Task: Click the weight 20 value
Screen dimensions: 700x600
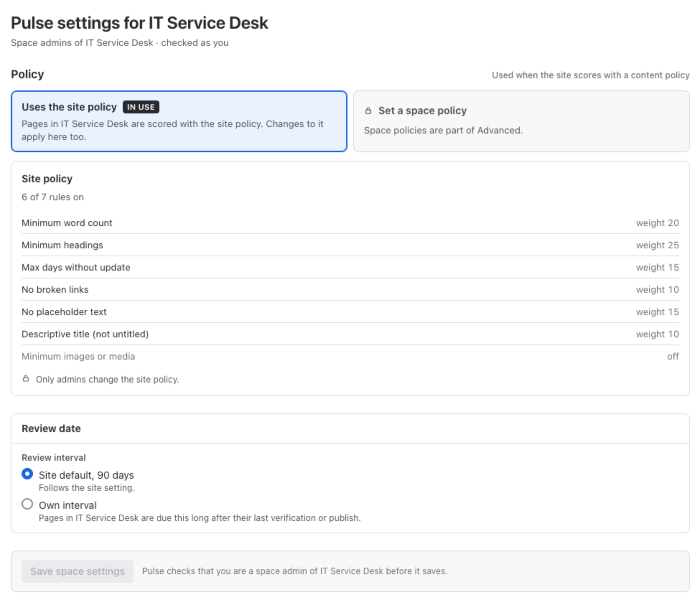Action: coord(657,223)
